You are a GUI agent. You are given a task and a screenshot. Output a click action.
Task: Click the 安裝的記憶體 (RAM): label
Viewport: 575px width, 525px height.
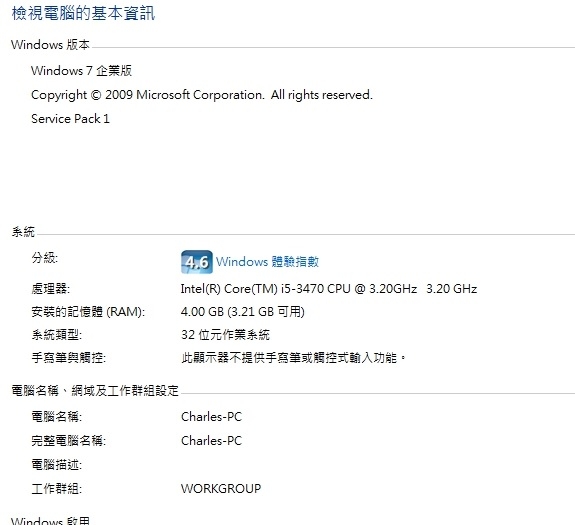point(88,312)
